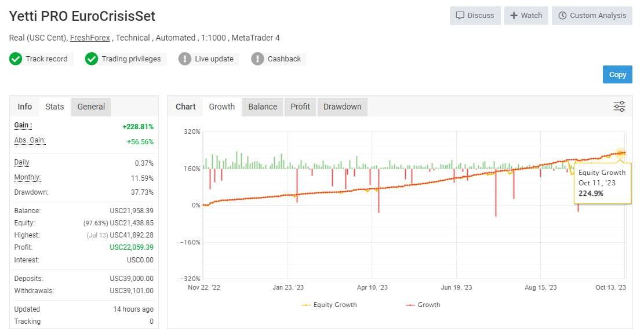Image resolution: width=644 pixels, height=336 pixels.
Task: Open Custom Analysis
Action: click(592, 16)
